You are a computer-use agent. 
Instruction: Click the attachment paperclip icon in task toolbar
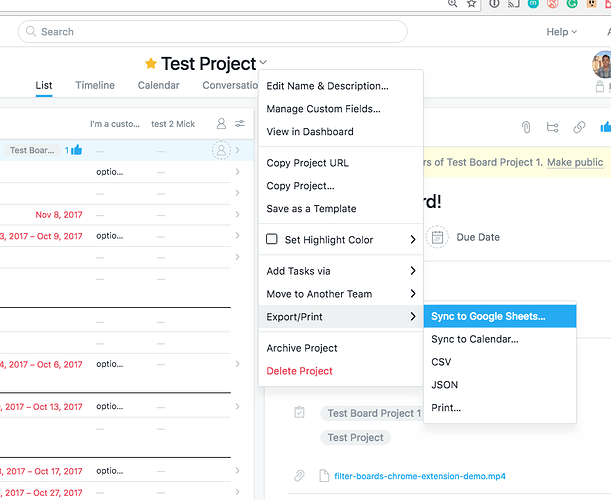pos(526,127)
